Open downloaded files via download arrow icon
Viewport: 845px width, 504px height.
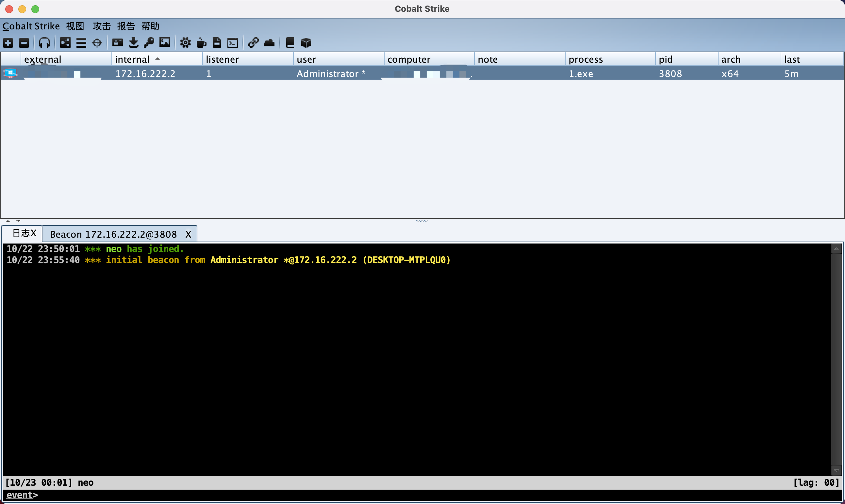click(133, 43)
